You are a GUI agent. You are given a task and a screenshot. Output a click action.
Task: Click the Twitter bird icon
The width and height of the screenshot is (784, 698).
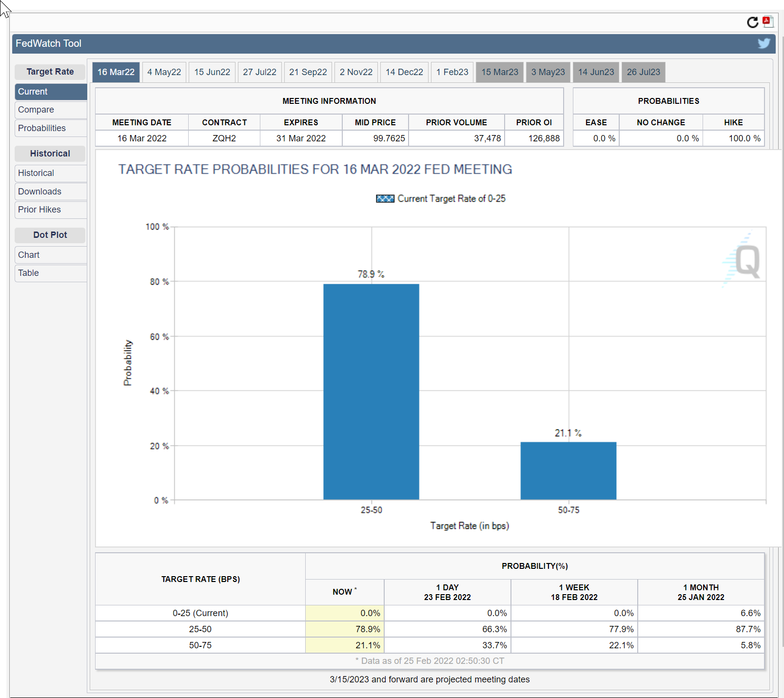(764, 43)
